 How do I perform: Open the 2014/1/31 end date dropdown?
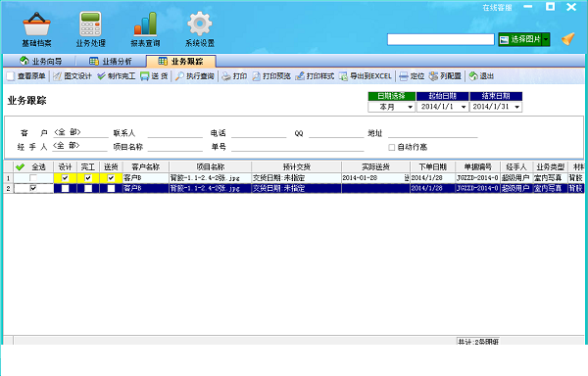pyautogui.click(x=516, y=107)
